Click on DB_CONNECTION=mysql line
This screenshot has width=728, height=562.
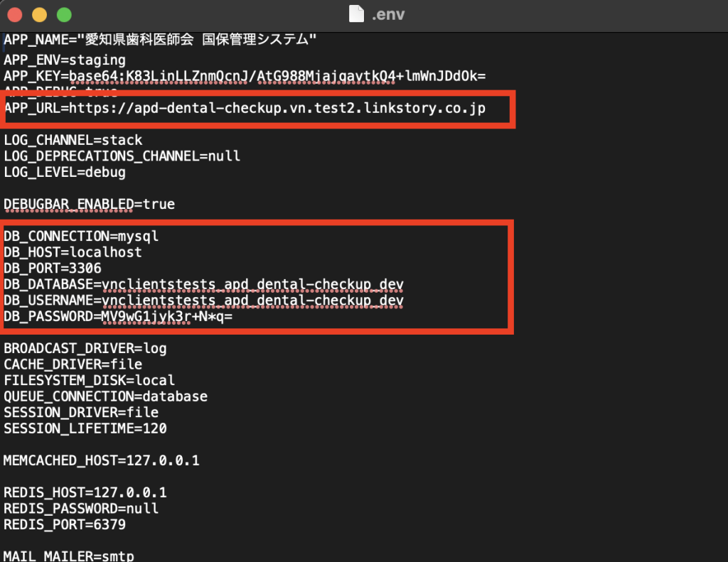(80, 237)
